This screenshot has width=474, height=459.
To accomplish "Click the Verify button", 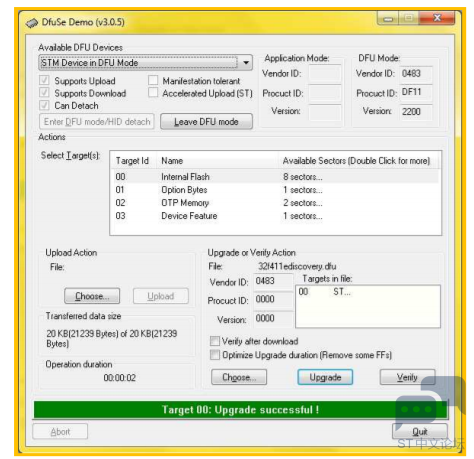I will coord(407,377).
